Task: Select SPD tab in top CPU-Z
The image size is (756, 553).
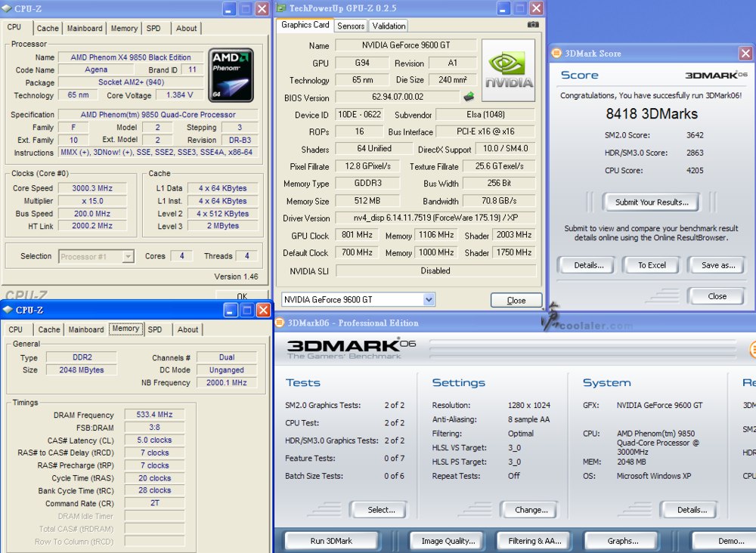Action: click(153, 29)
